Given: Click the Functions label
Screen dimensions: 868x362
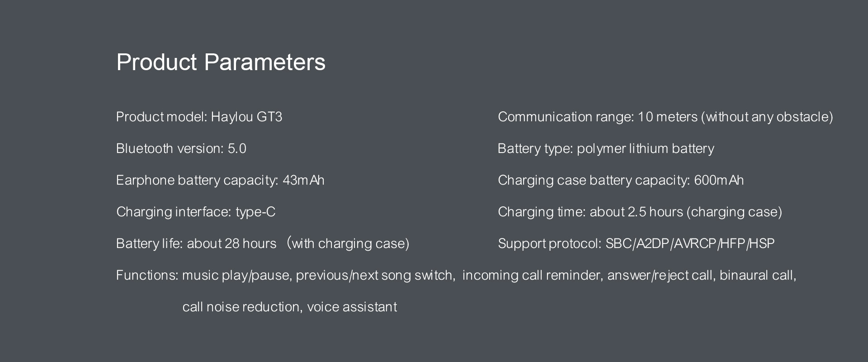Looking at the screenshot, I should (x=147, y=275).
